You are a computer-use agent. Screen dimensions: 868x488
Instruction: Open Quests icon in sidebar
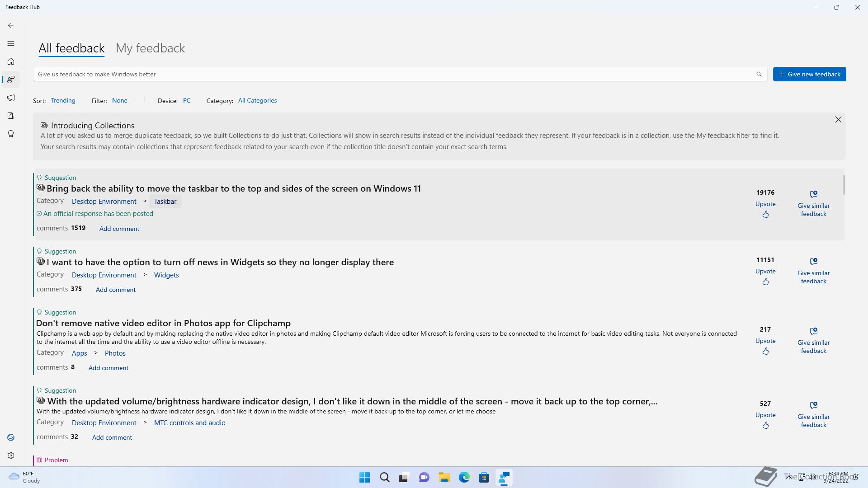click(x=11, y=116)
